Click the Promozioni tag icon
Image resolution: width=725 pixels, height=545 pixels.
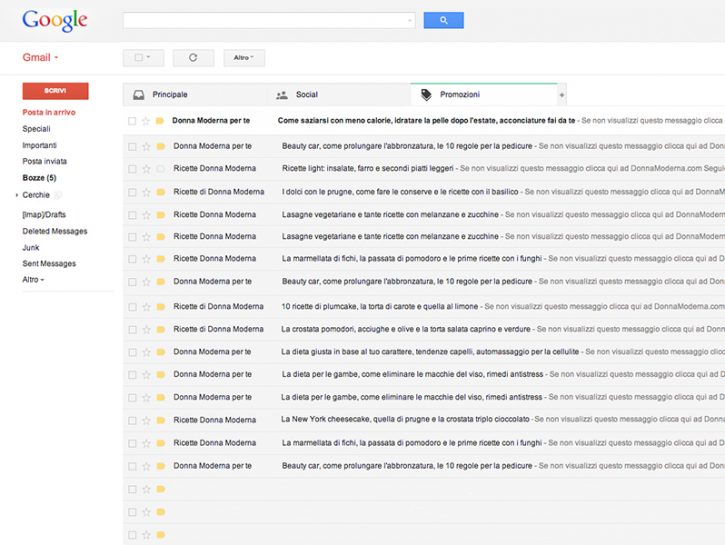click(426, 95)
